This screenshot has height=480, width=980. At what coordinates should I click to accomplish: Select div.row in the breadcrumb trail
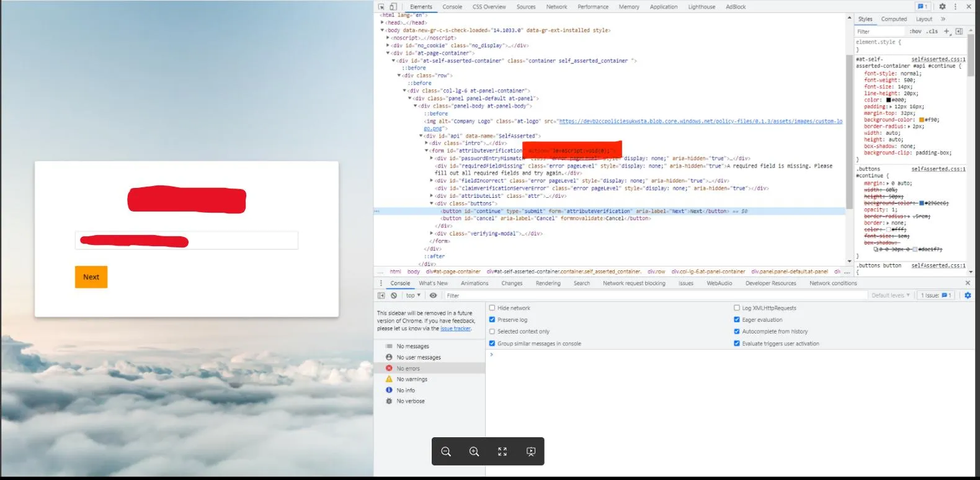point(656,272)
